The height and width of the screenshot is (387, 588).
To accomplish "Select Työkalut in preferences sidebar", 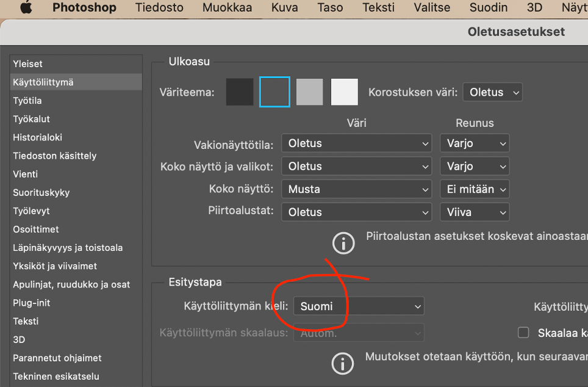I will (x=32, y=119).
